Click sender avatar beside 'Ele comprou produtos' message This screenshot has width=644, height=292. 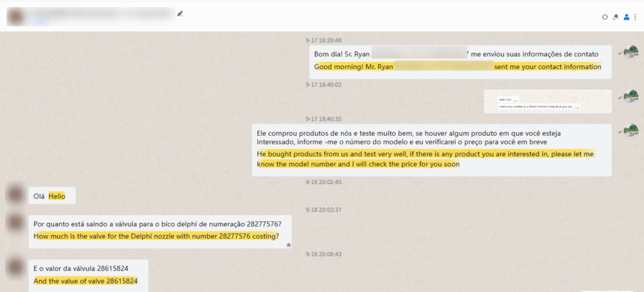point(630,130)
